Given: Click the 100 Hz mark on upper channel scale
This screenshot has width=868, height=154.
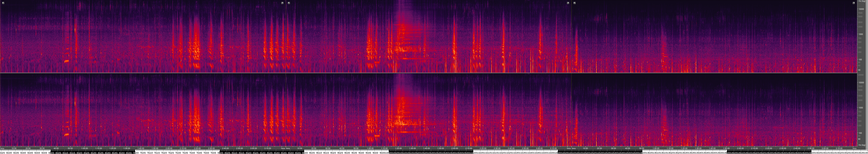Looking at the screenshot, I should coord(861,60).
